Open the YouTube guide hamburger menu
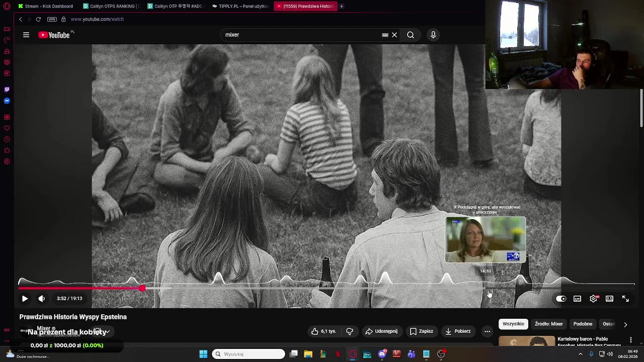The image size is (644, 362). [x=26, y=35]
